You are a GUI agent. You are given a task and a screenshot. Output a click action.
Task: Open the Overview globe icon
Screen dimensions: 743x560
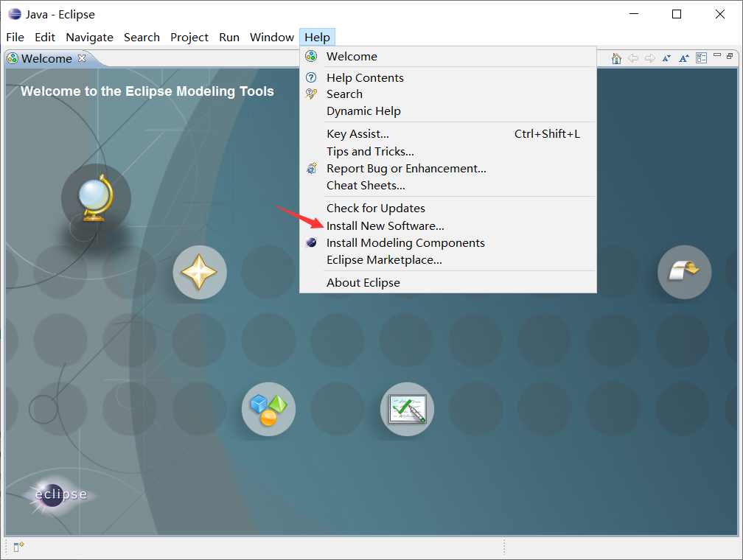(96, 198)
